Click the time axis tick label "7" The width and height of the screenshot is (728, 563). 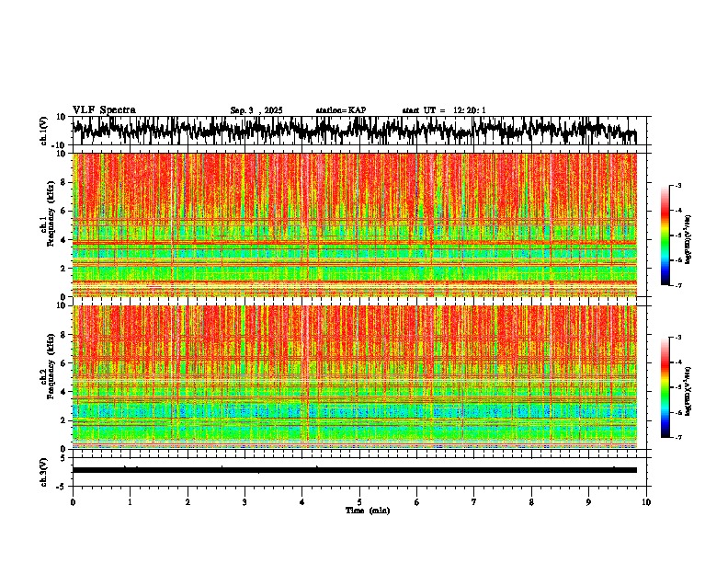(474, 502)
